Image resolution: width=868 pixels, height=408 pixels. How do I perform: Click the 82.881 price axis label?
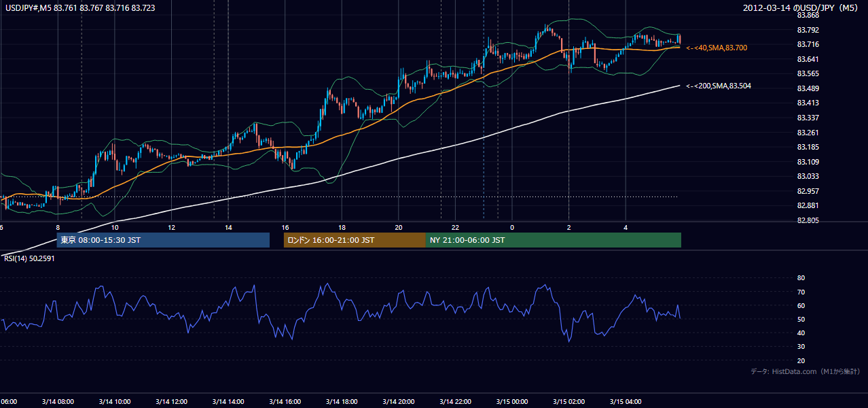[x=808, y=205]
